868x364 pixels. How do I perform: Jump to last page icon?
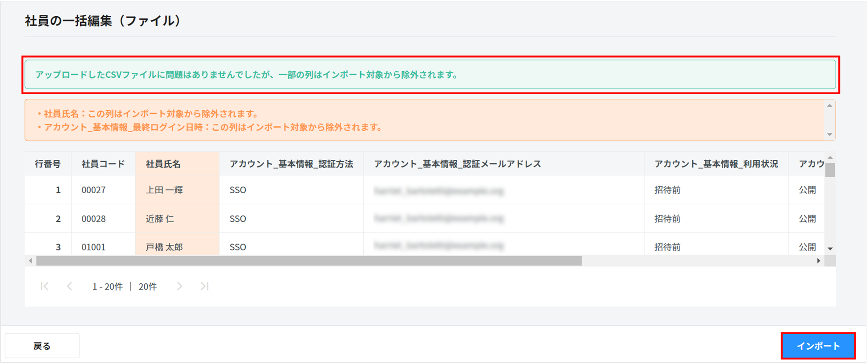pyautogui.click(x=205, y=286)
